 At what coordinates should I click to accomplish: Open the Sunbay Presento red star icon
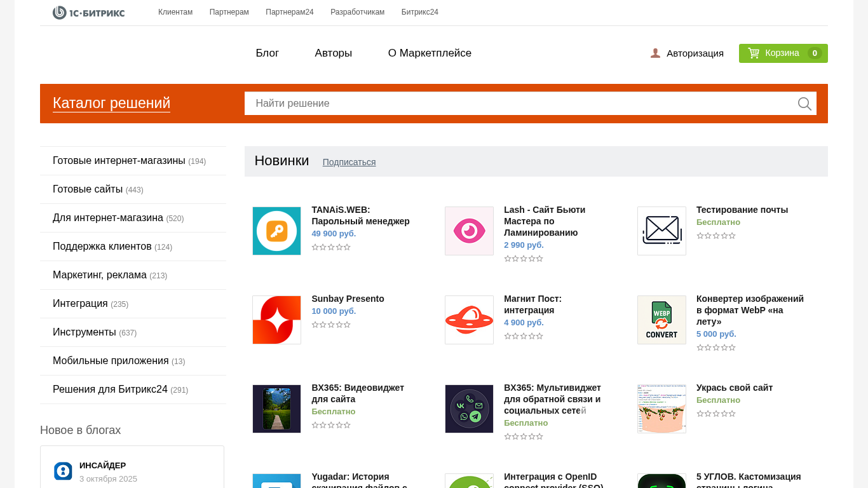276,320
